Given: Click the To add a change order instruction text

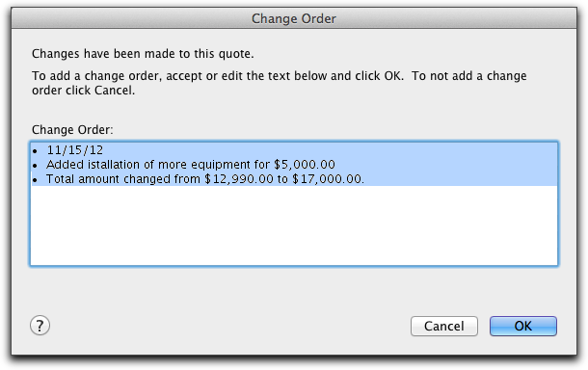Looking at the screenshot, I should tap(279, 83).
